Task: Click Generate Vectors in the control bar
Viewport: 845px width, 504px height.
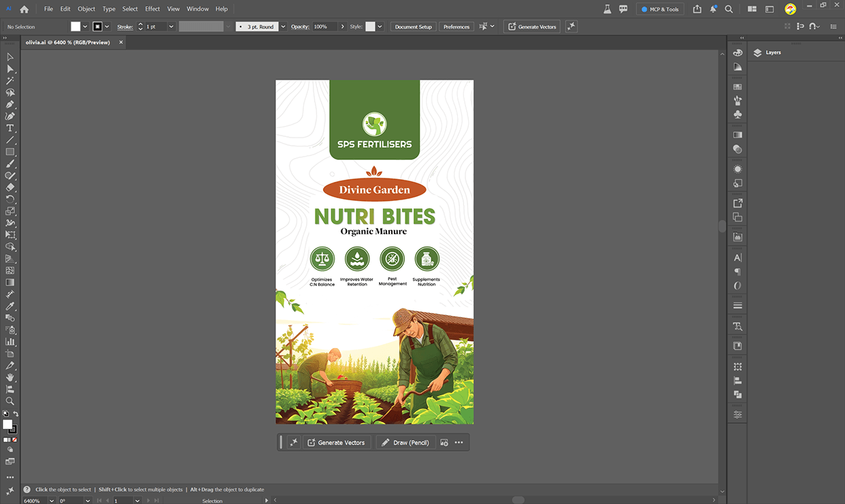Action: point(532,27)
